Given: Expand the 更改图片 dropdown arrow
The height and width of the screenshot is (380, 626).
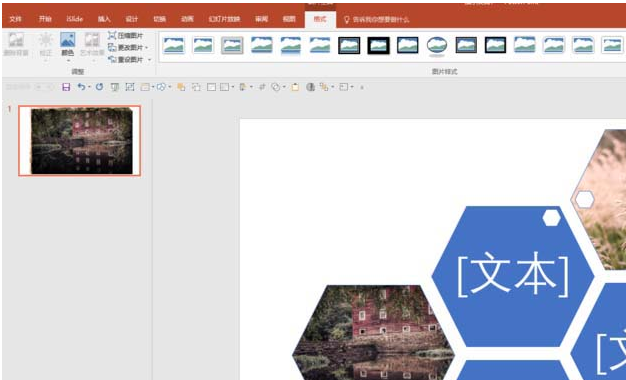Looking at the screenshot, I should pyautogui.click(x=147, y=48).
